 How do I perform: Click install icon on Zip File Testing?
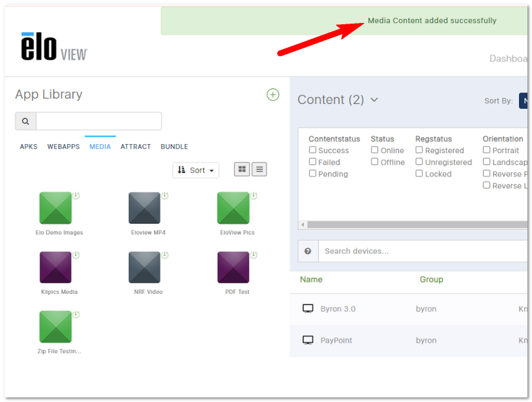tap(76, 314)
